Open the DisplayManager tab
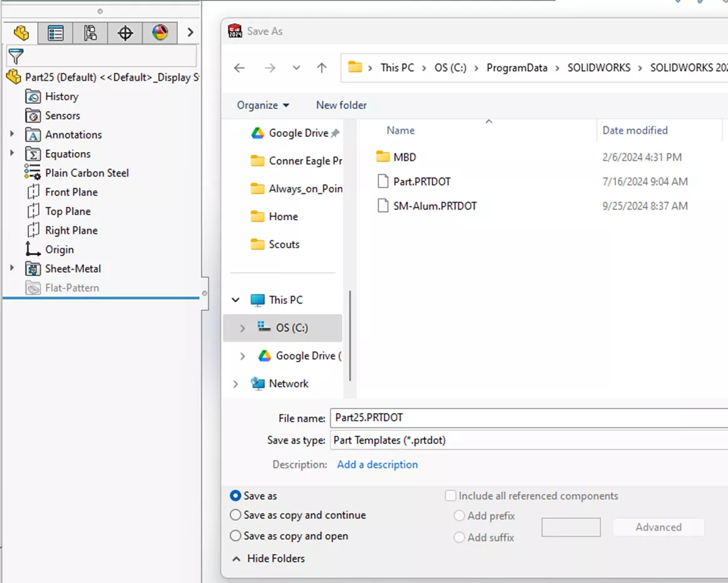 [160, 33]
